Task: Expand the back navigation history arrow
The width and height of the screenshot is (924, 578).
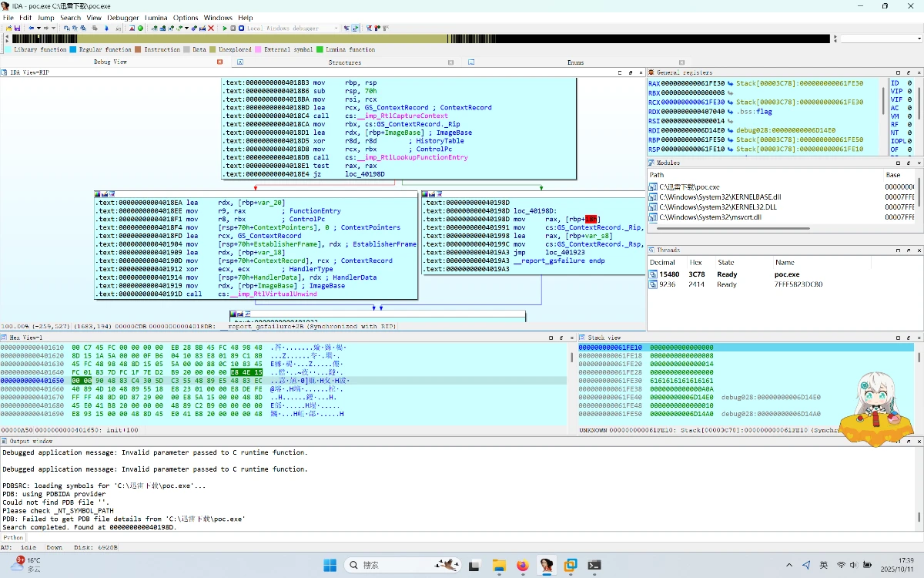Action: (x=39, y=29)
